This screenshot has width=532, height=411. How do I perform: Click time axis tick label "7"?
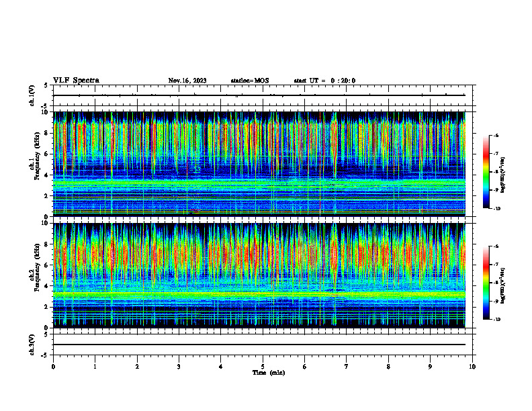click(x=347, y=367)
